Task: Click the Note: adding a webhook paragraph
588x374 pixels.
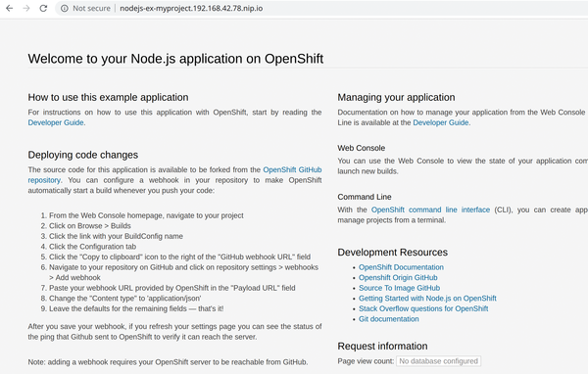Action: [168, 362]
